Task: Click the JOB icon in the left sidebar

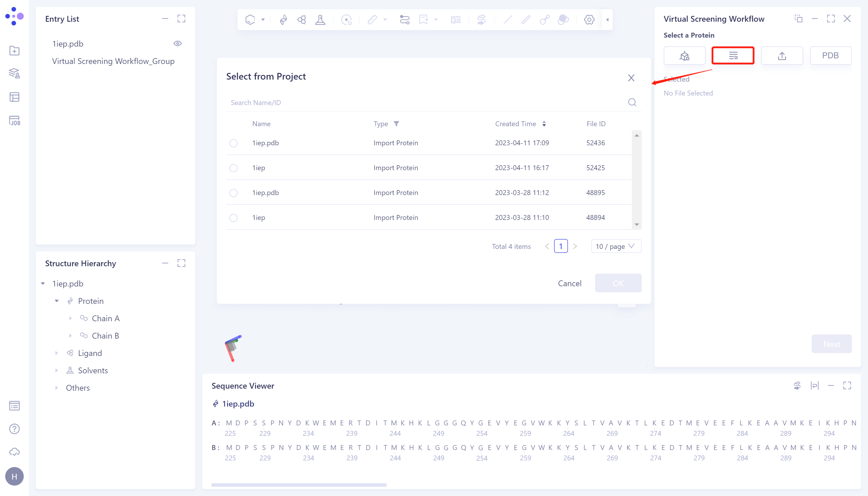Action: coord(14,121)
